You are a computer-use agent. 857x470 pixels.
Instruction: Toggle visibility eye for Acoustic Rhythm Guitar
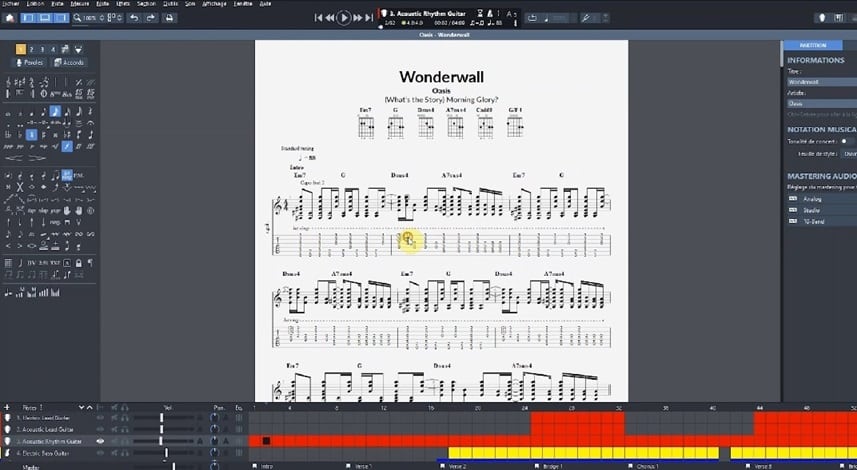coord(100,441)
